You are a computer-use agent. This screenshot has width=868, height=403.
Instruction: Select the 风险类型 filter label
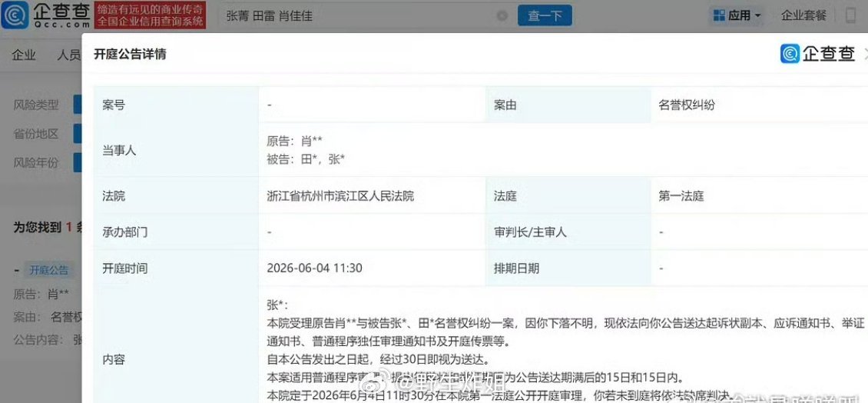36,105
